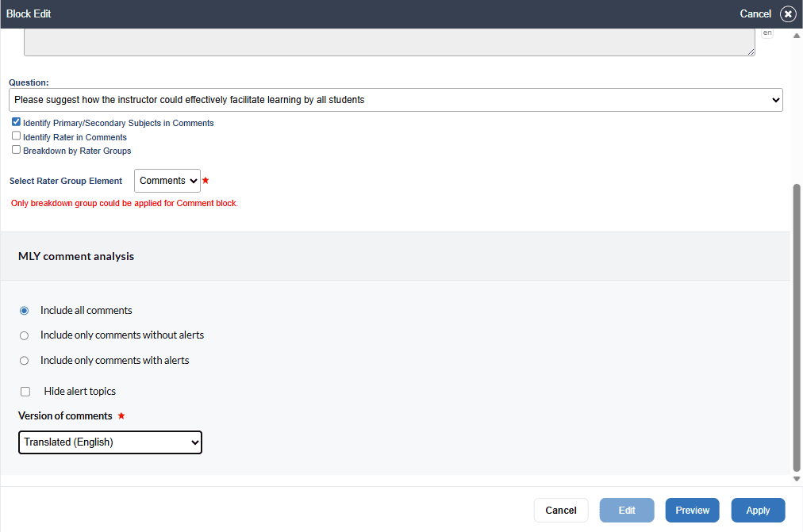Select Include all comments radio option
Viewport: 803px width, 532px height.
[x=24, y=311]
